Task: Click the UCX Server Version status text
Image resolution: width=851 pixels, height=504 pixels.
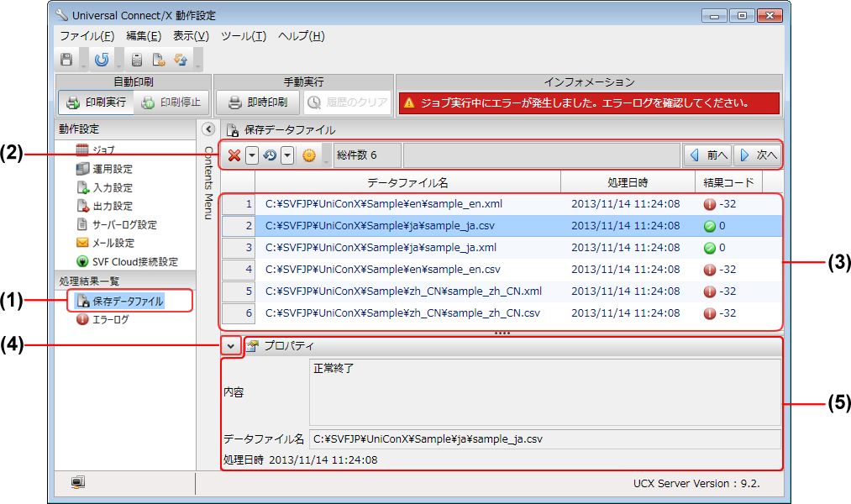Action: click(x=696, y=483)
